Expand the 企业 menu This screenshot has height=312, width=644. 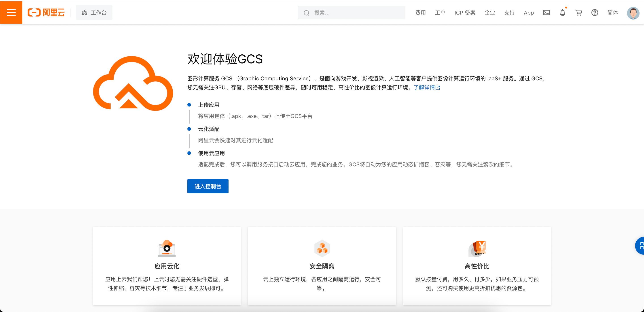tap(489, 13)
